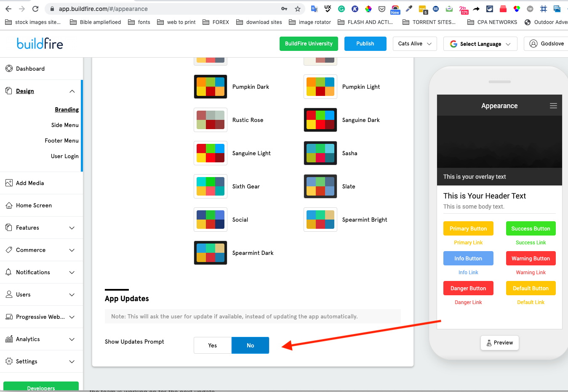
Task: Click the BuildFire University button
Action: [309, 44]
